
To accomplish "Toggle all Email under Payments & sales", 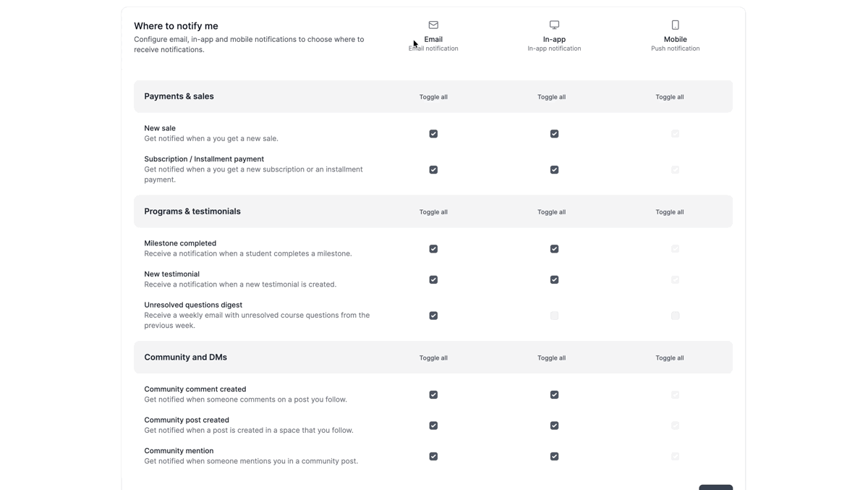I will tap(433, 97).
